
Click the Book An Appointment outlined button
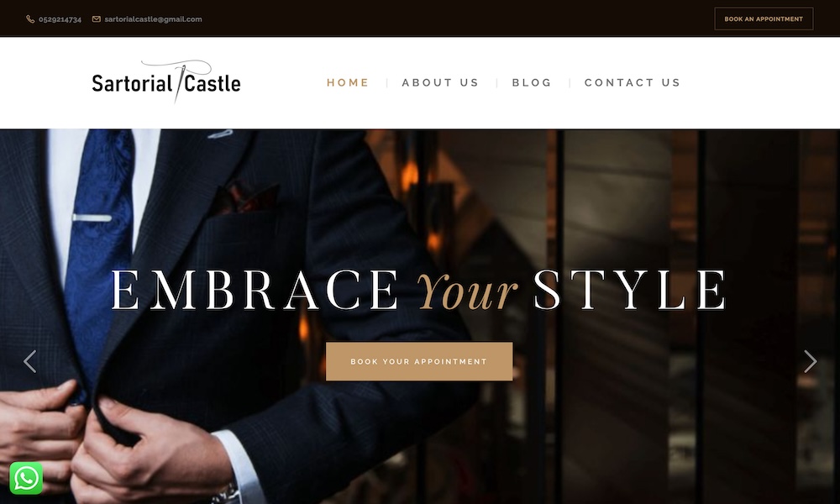(x=764, y=18)
